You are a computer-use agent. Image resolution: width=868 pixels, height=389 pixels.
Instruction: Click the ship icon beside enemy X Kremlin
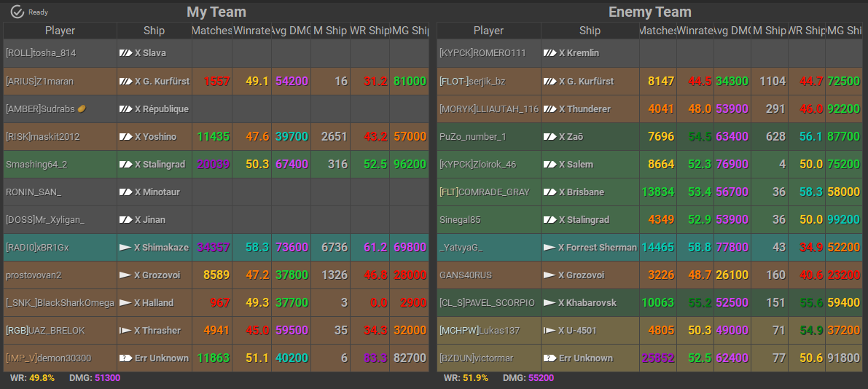(550, 53)
